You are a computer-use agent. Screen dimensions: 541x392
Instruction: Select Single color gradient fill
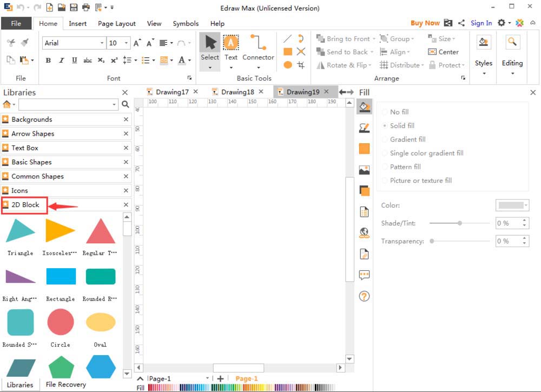[x=423, y=153]
